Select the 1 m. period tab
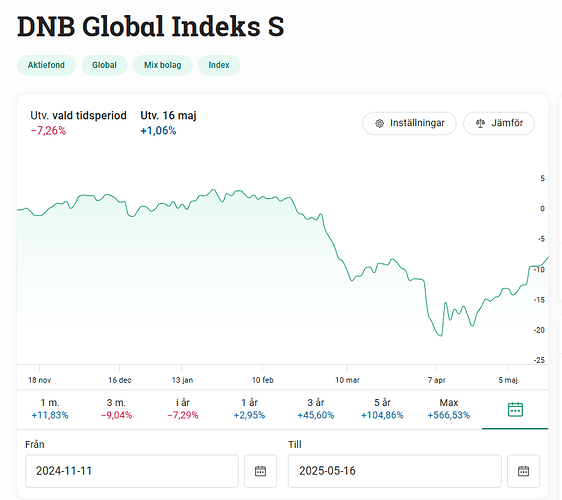This screenshot has height=500, width=562. [x=50, y=409]
